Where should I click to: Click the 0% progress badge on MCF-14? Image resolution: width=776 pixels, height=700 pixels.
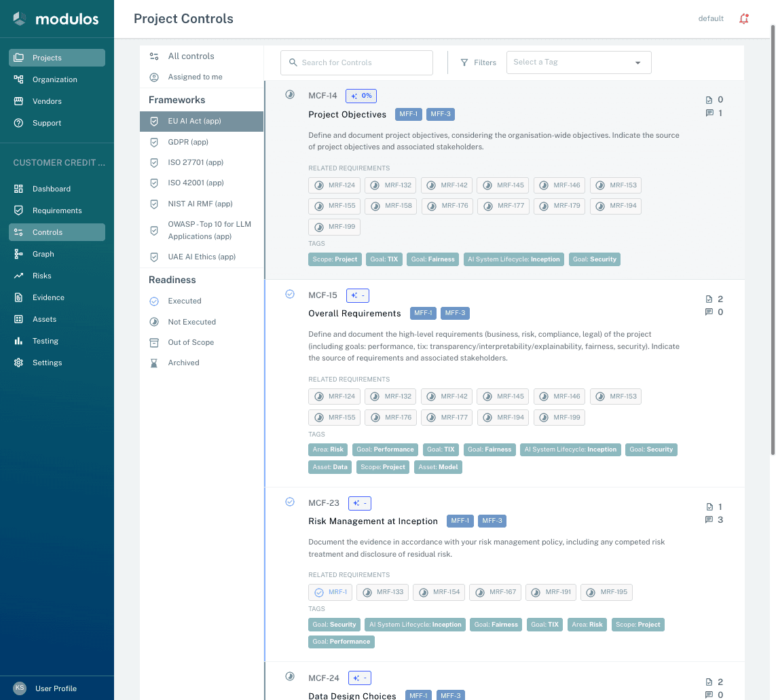(361, 95)
